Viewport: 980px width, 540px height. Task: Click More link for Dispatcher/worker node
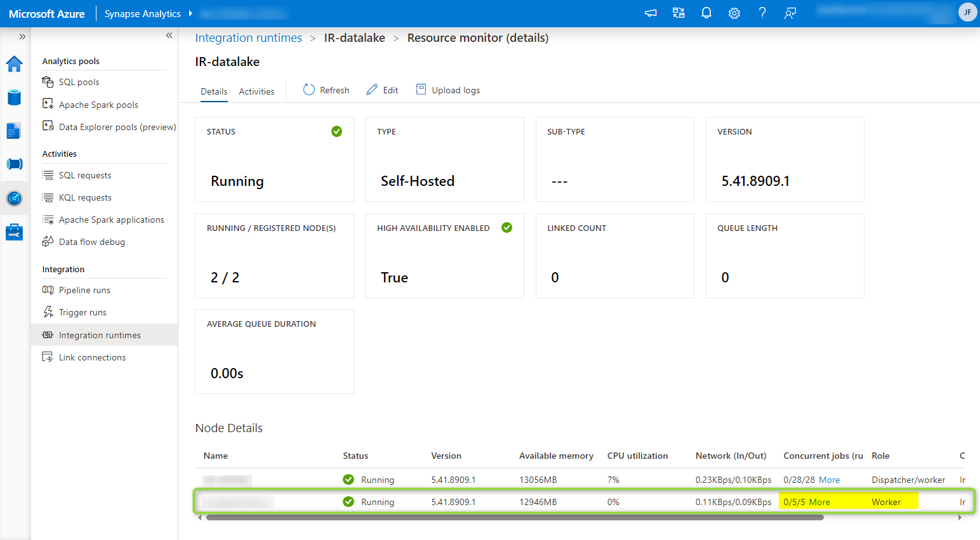pos(829,480)
